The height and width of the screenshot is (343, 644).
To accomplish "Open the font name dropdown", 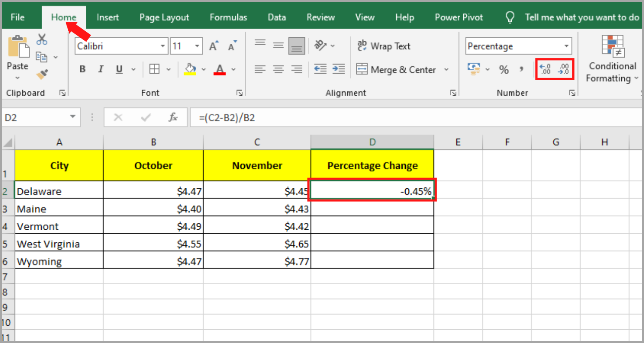I will (x=162, y=46).
